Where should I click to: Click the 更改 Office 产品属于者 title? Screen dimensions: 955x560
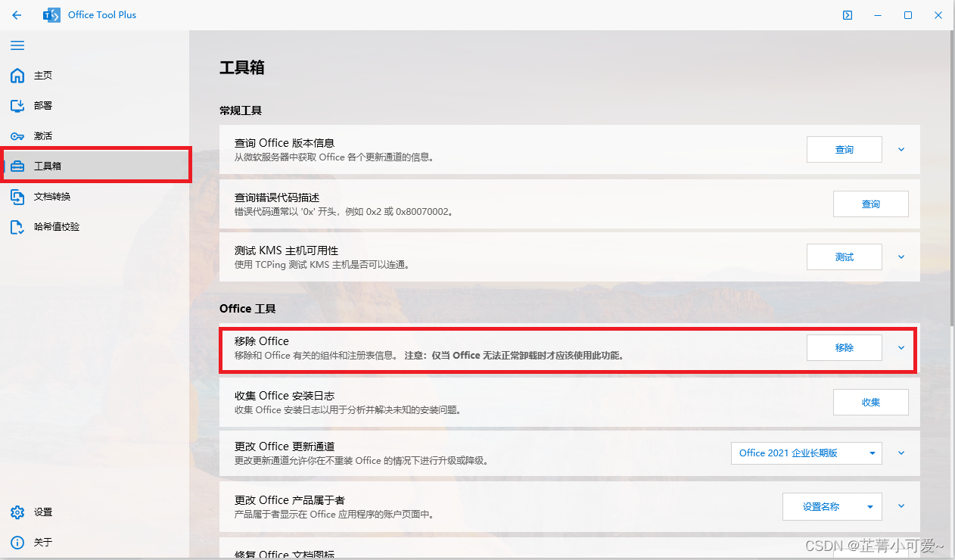tap(290, 500)
